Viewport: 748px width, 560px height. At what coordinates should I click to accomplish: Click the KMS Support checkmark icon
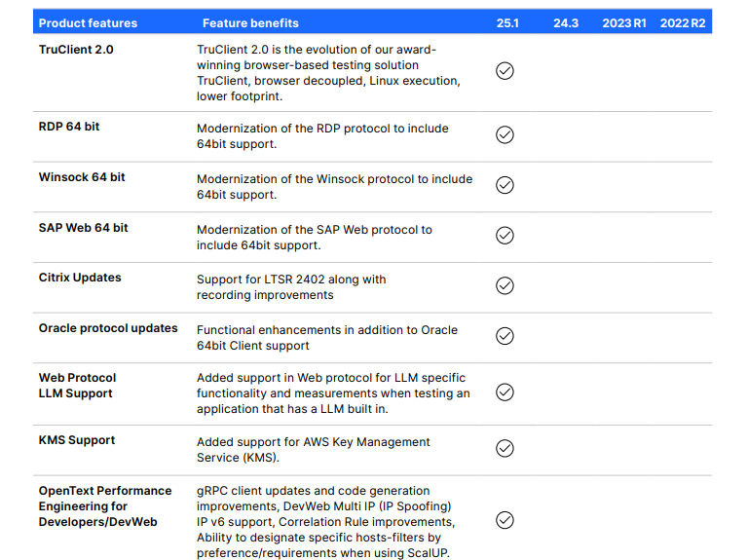click(x=505, y=448)
